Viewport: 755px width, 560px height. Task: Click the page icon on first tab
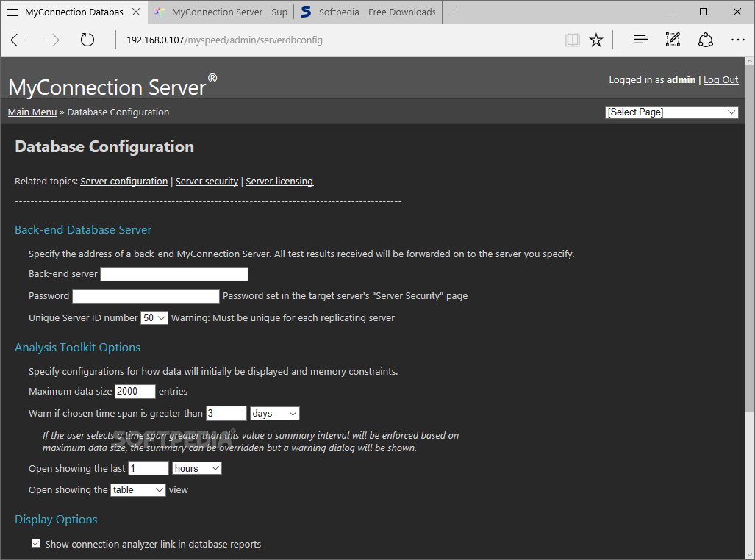[12, 12]
